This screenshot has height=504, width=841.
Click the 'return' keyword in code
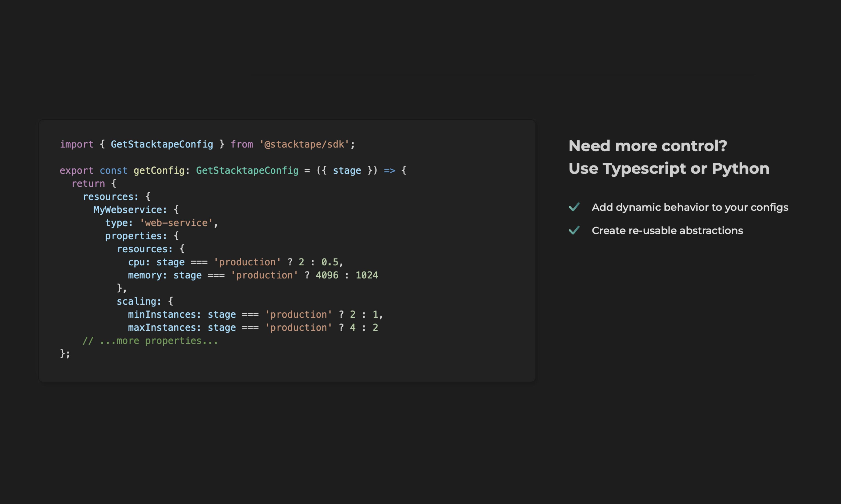coord(88,183)
